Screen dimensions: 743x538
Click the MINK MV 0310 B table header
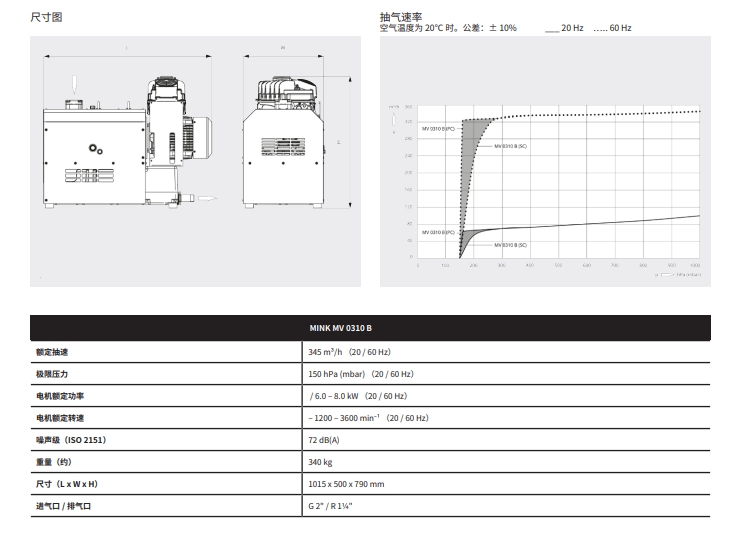point(341,328)
